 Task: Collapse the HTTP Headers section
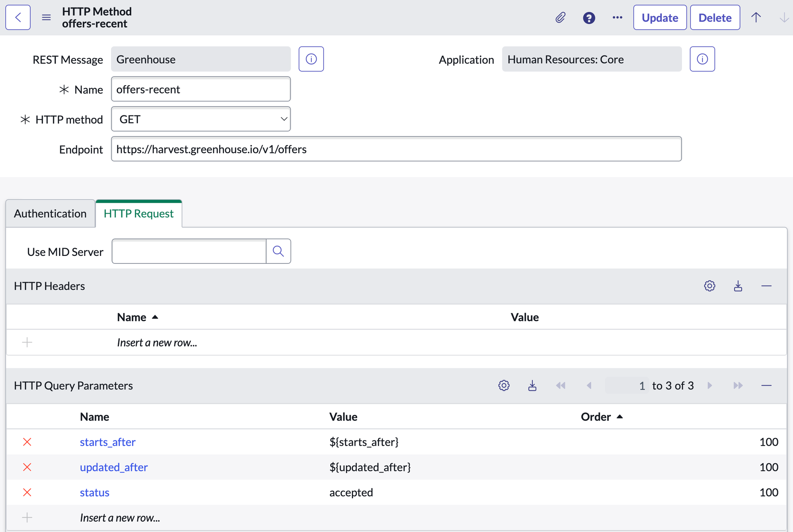pyautogui.click(x=766, y=286)
